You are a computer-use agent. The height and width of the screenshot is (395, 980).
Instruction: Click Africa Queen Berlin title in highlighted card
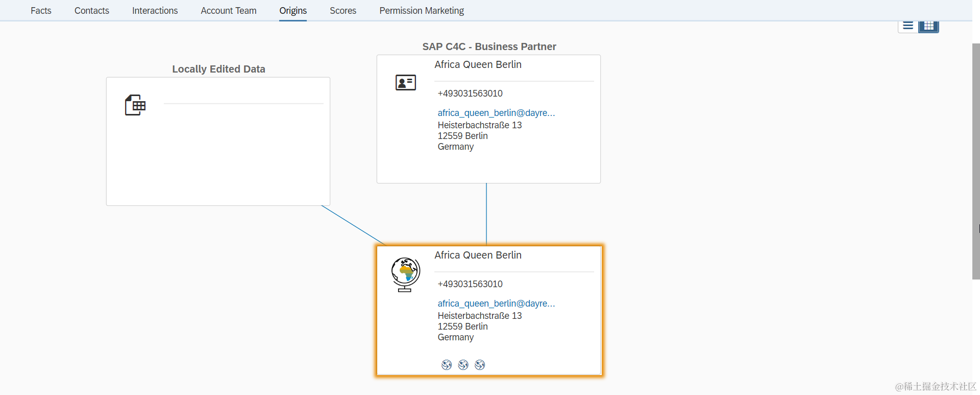tap(478, 255)
